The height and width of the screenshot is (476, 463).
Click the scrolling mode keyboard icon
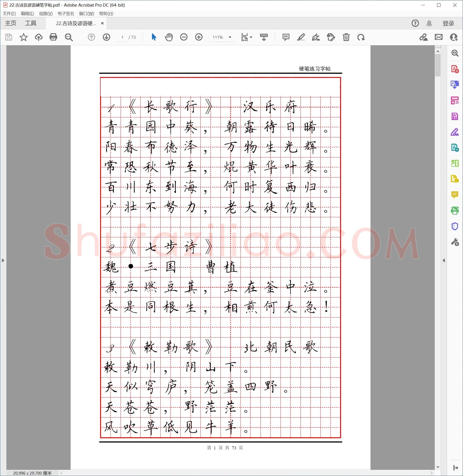(x=264, y=37)
